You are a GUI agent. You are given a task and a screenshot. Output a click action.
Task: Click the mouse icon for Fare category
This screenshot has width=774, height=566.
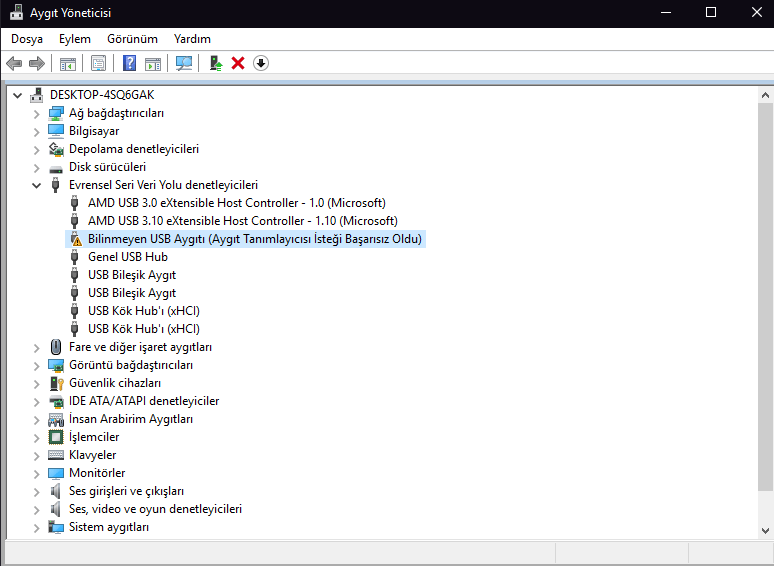tap(56, 347)
